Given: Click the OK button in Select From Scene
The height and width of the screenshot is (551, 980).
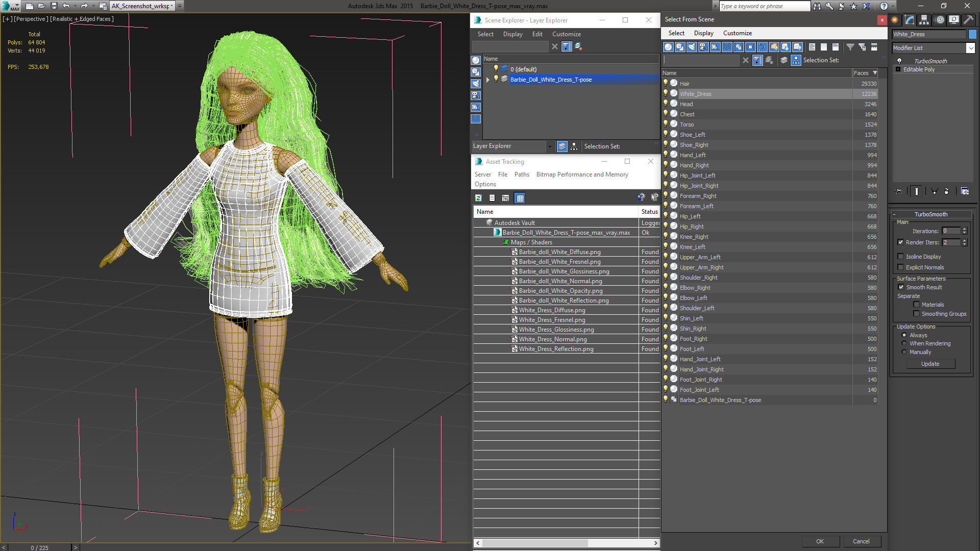Looking at the screenshot, I should [x=820, y=541].
